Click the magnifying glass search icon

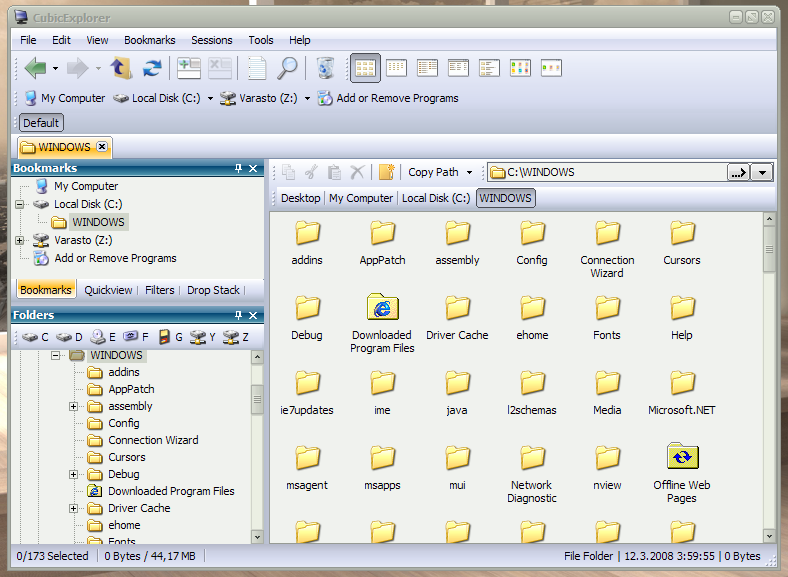click(287, 68)
